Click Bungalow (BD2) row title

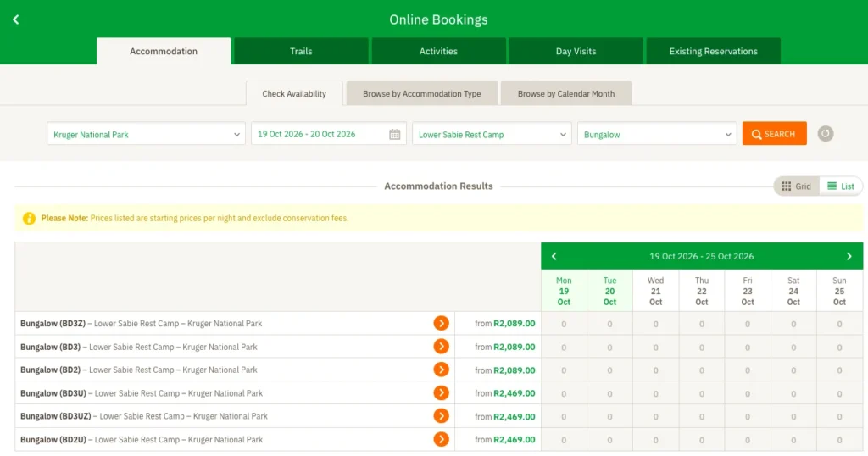coord(139,370)
